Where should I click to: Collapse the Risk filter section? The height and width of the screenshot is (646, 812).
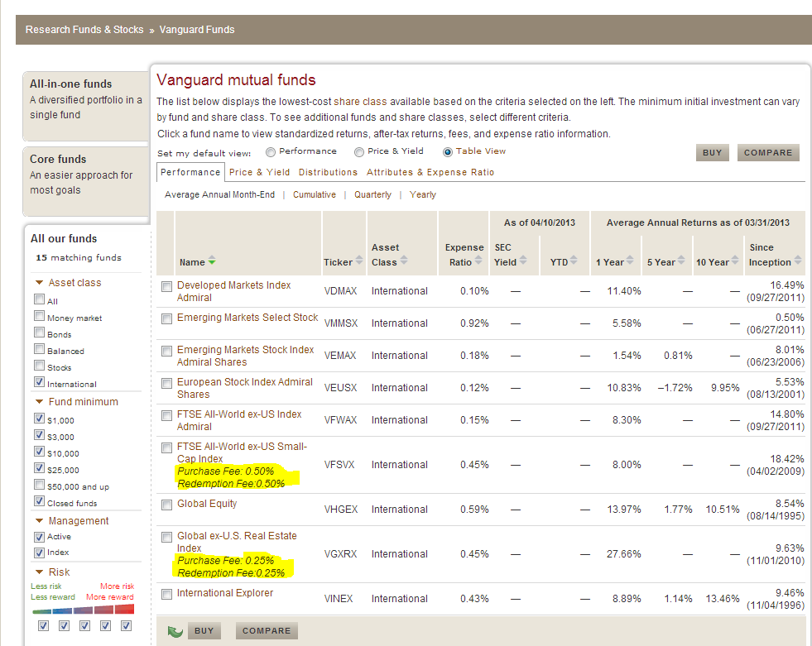[x=39, y=572]
